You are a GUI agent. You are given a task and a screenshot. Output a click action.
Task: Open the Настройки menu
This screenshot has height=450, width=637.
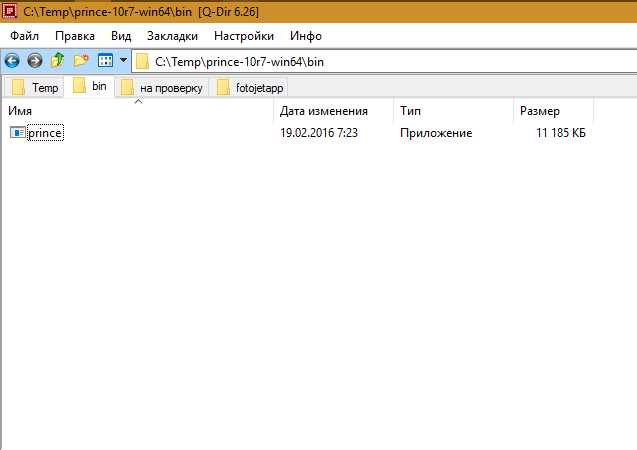point(244,36)
